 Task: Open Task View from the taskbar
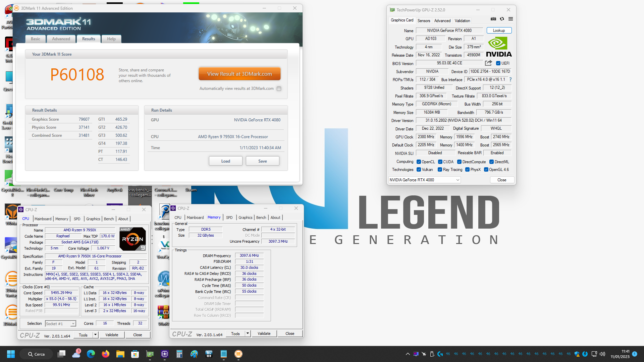(x=61, y=354)
